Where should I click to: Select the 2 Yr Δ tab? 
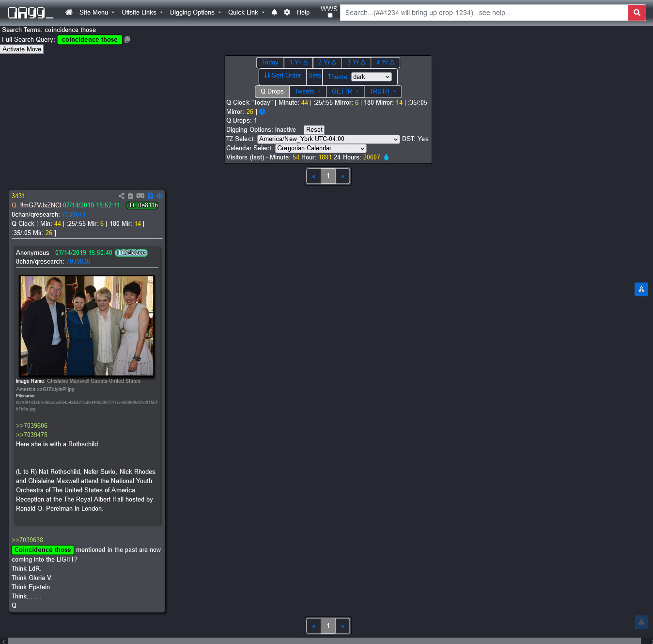[x=327, y=63]
